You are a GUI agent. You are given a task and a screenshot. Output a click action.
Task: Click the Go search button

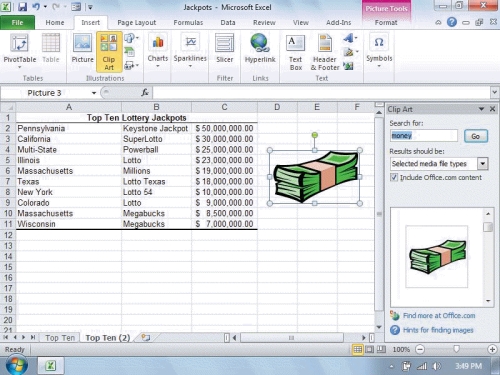click(x=476, y=136)
